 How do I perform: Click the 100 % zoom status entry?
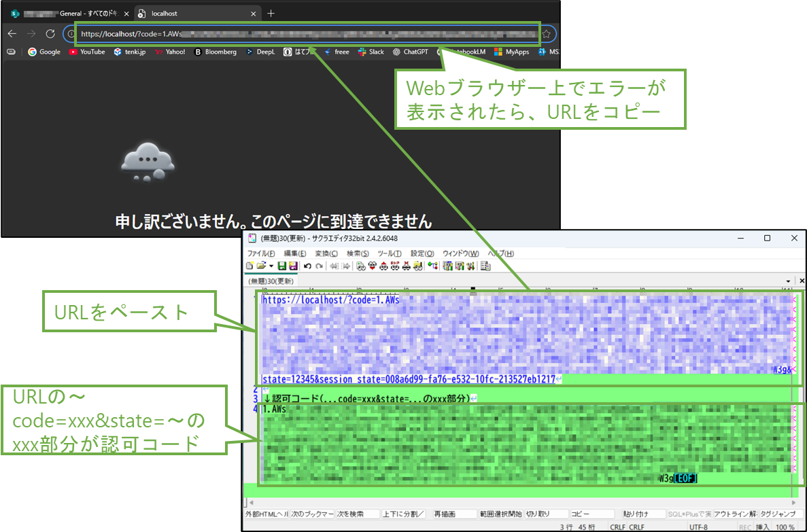tap(785, 527)
